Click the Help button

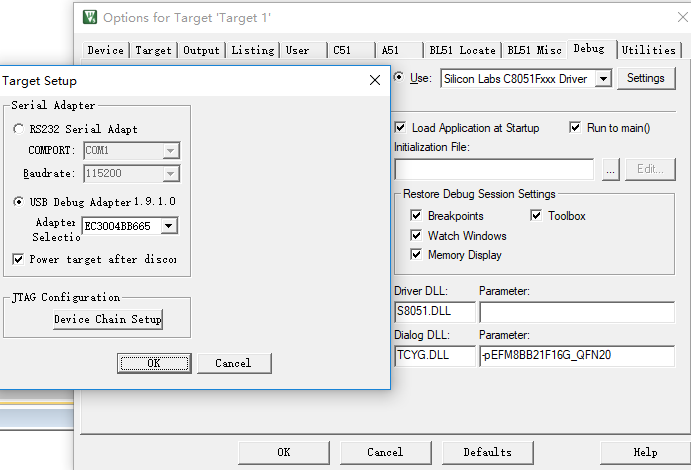pos(645,452)
